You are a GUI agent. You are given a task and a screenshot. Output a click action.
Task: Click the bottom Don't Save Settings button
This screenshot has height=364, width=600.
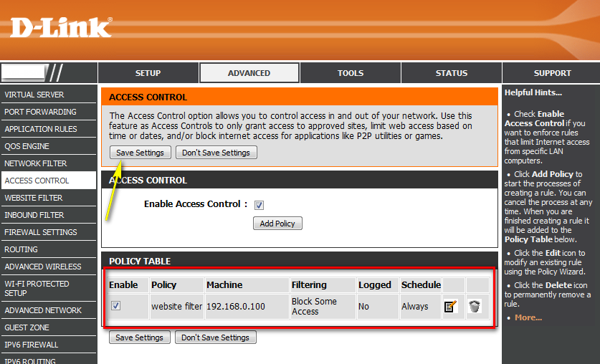click(x=215, y=337)
